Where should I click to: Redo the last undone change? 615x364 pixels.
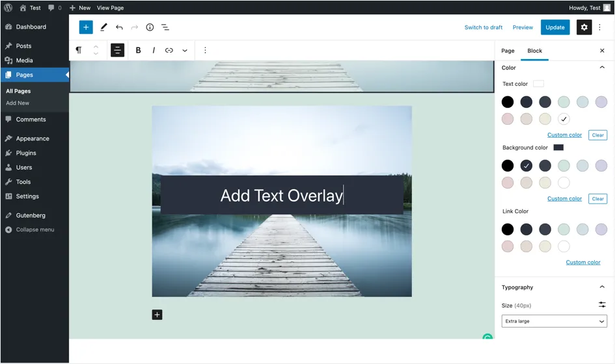(135, 27)
